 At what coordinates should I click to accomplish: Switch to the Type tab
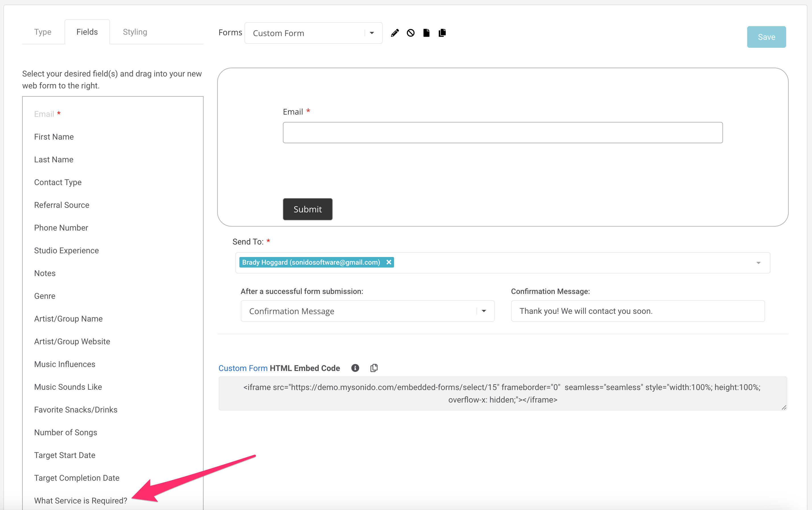42,32
